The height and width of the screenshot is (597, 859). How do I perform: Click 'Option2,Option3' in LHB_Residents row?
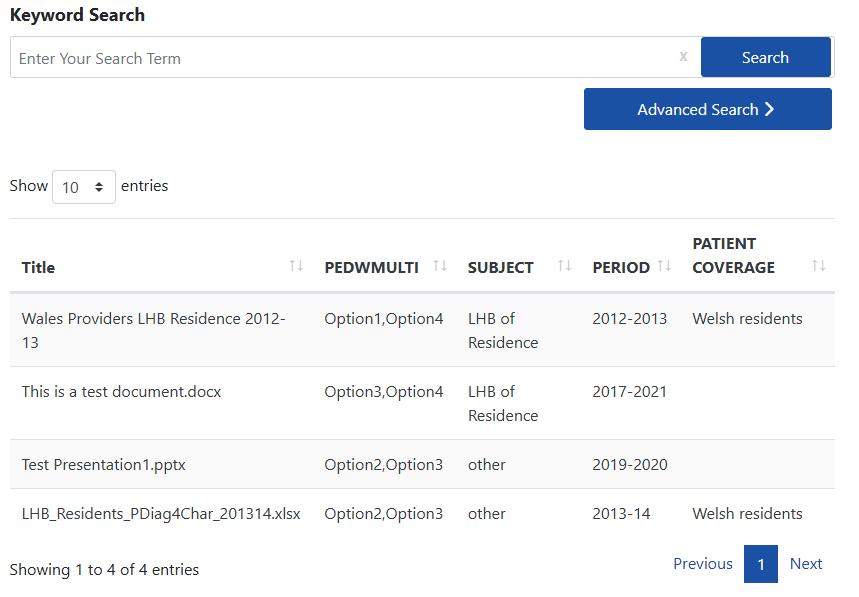383,514
